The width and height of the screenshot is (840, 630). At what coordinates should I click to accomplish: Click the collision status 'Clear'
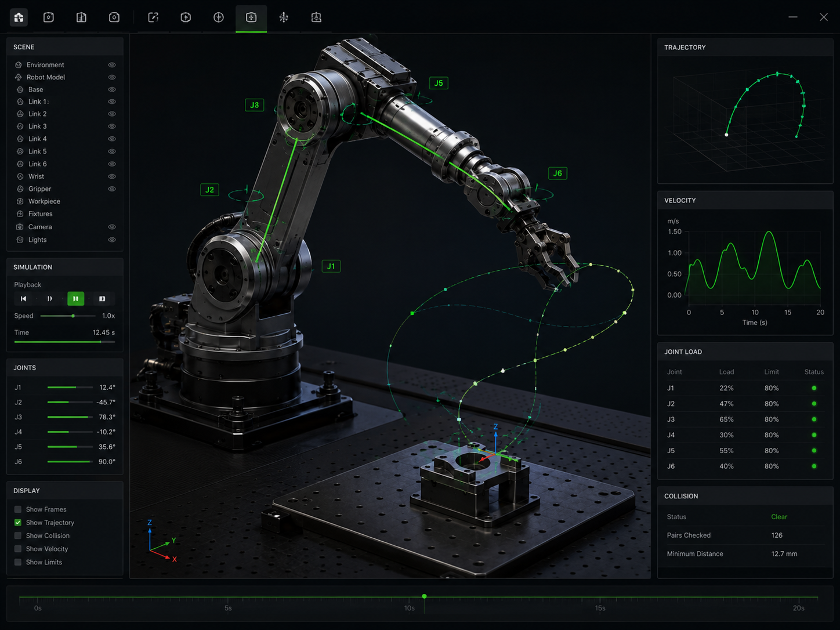pyautogui.click(x=779, y=517)
